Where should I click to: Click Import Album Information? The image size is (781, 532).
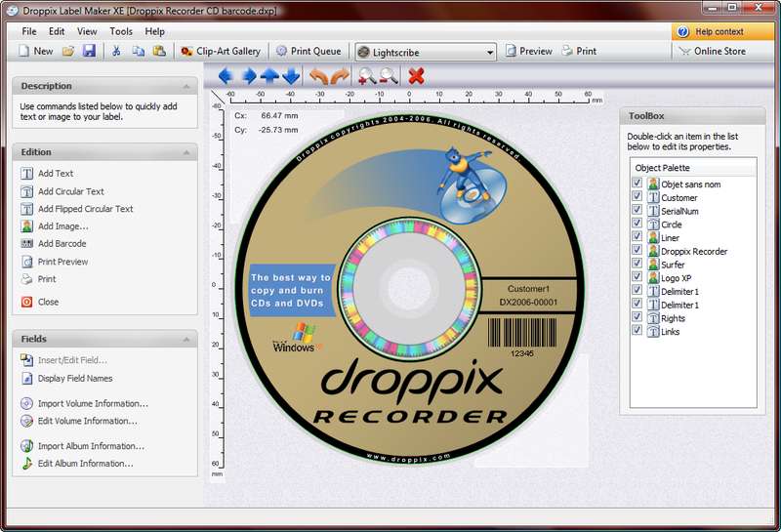click(82, 446)
